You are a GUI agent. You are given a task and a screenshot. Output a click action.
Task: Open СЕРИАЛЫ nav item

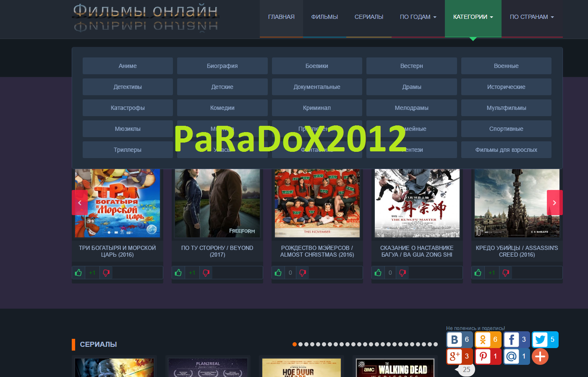pyautogui.click(x=369, y=18)
